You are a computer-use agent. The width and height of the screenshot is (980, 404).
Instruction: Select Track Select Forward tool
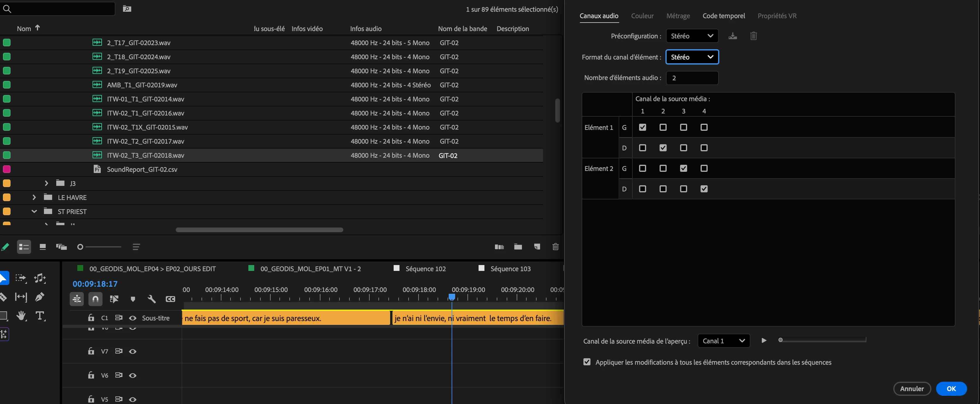[x=21, y=278]
